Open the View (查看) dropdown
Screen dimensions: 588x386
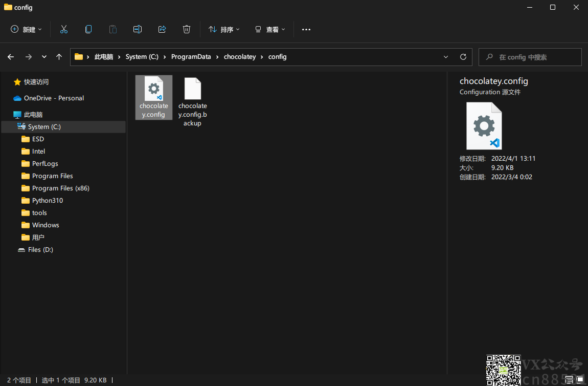[270, 29]
